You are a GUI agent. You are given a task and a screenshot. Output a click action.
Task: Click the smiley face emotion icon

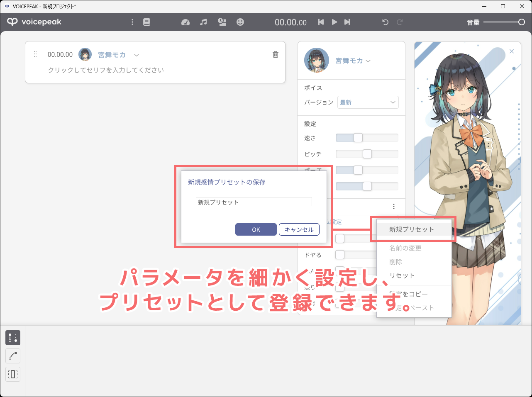[240, 22]
